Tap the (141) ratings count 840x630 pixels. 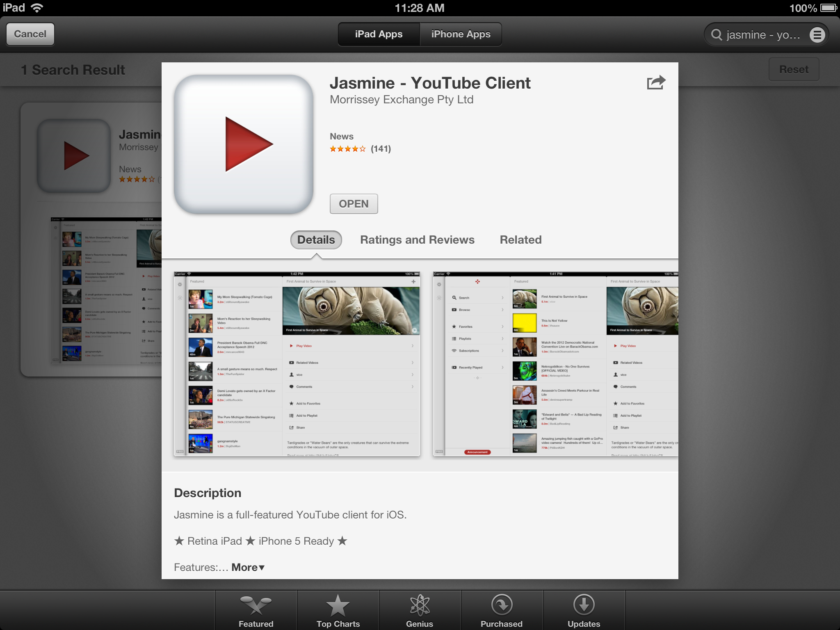(x=381, y=149)
